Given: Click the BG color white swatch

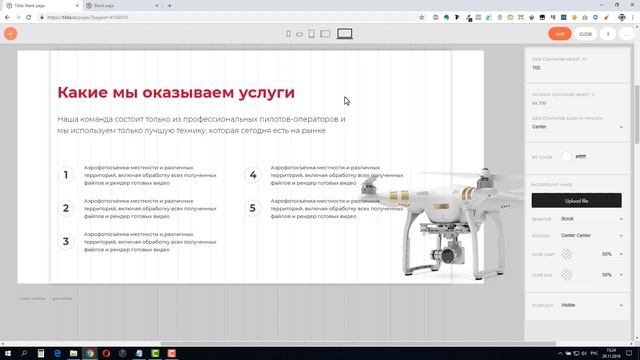Looking at the screenshot, I should (x=566, y=157).
